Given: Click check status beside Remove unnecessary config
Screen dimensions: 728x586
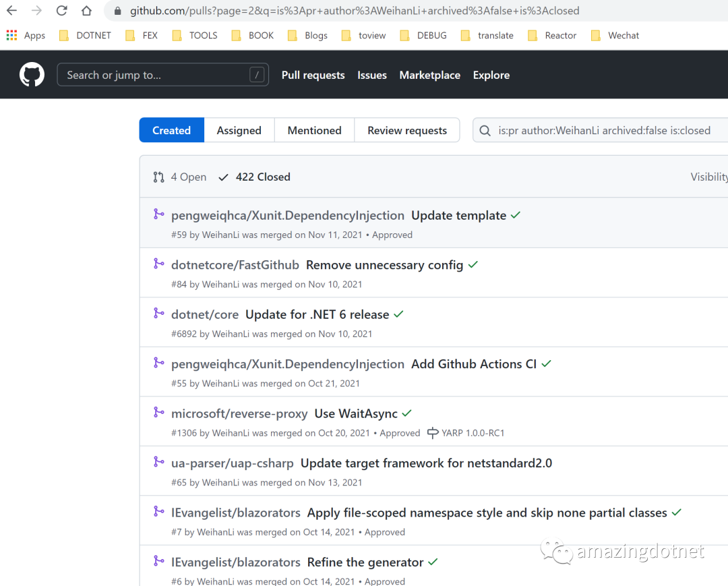Looking at the screenshot, I should pyautogui.click(x=473, y=264).
